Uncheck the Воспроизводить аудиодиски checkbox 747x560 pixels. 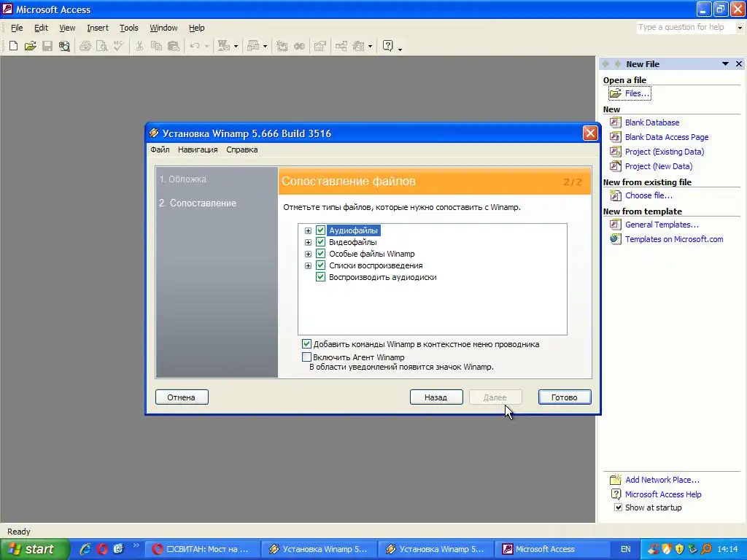pyautogui.click(x=321, y=277)
